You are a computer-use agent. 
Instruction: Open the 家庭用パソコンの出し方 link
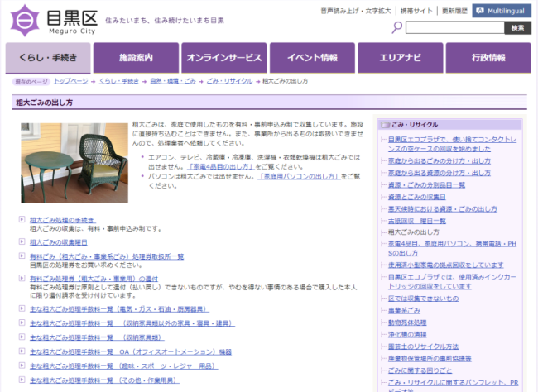(x=299, y=176)
